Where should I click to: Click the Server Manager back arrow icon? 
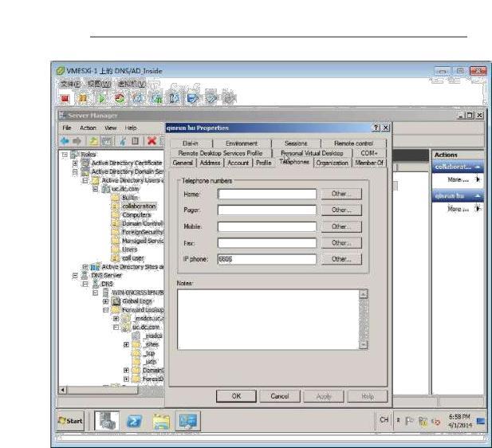pyautogui.click(x=65, y=141)
